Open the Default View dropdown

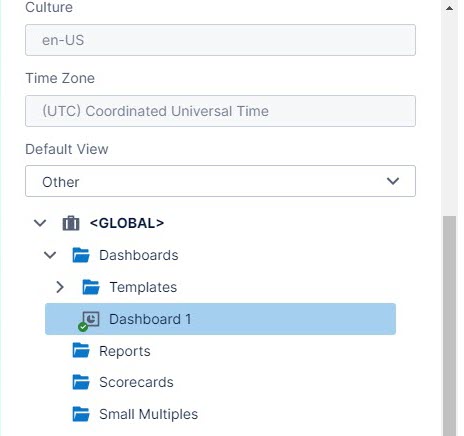pyautogui.click(x=220, y=181)
